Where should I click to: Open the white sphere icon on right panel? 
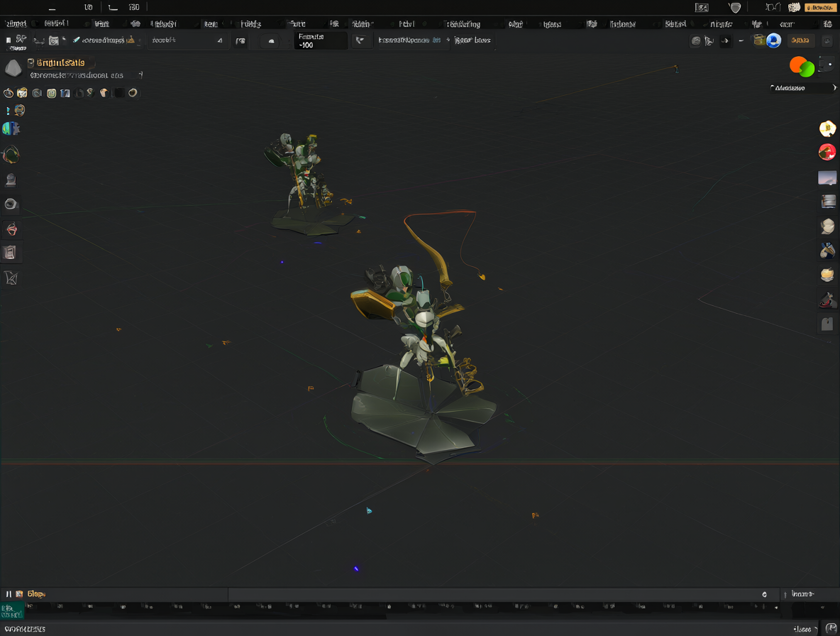(828, 226)
